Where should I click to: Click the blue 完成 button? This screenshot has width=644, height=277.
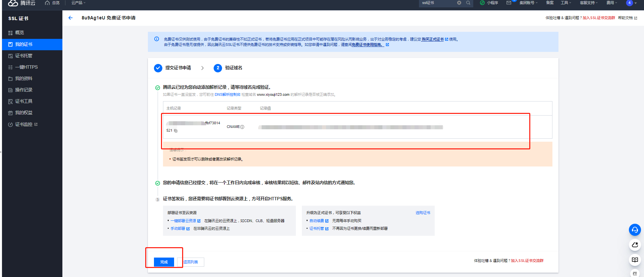(164, 262)
